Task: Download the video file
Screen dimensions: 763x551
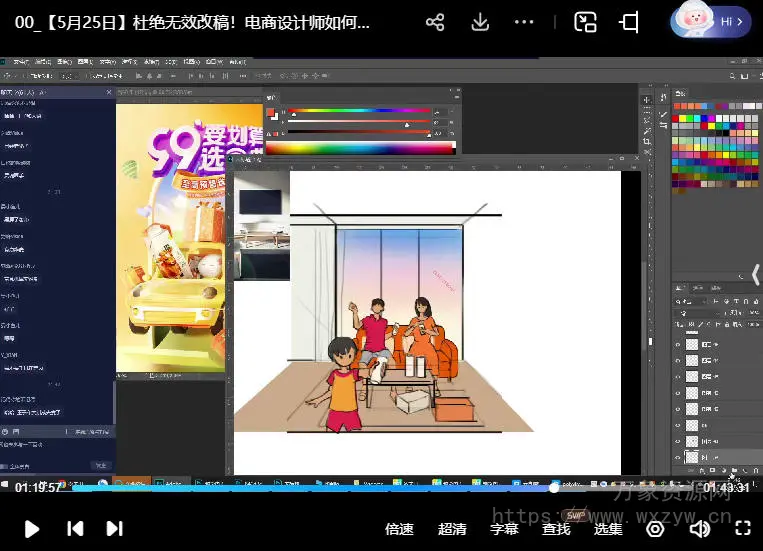Action: click(480, 22)
